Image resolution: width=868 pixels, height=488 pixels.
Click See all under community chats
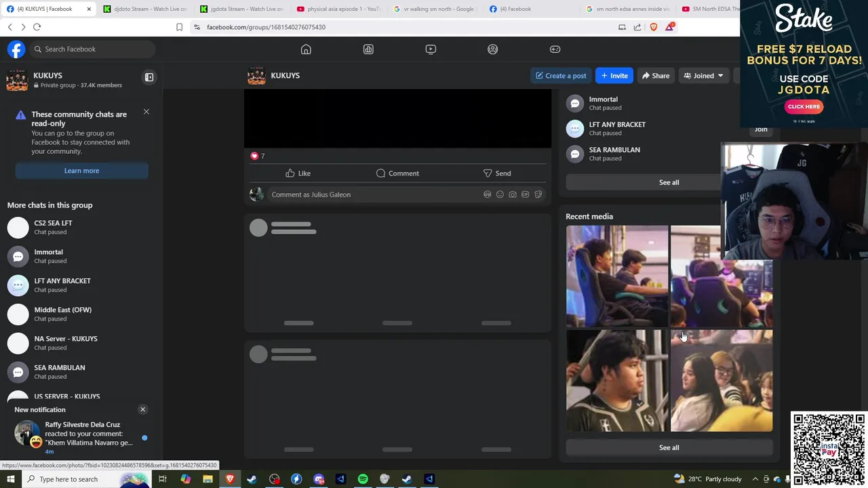(669, 182)
